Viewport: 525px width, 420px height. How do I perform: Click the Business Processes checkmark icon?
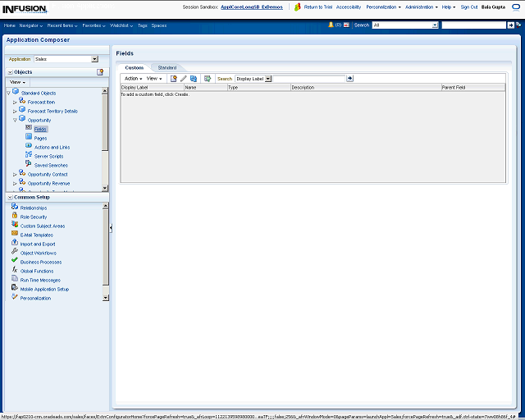point(14,261)
